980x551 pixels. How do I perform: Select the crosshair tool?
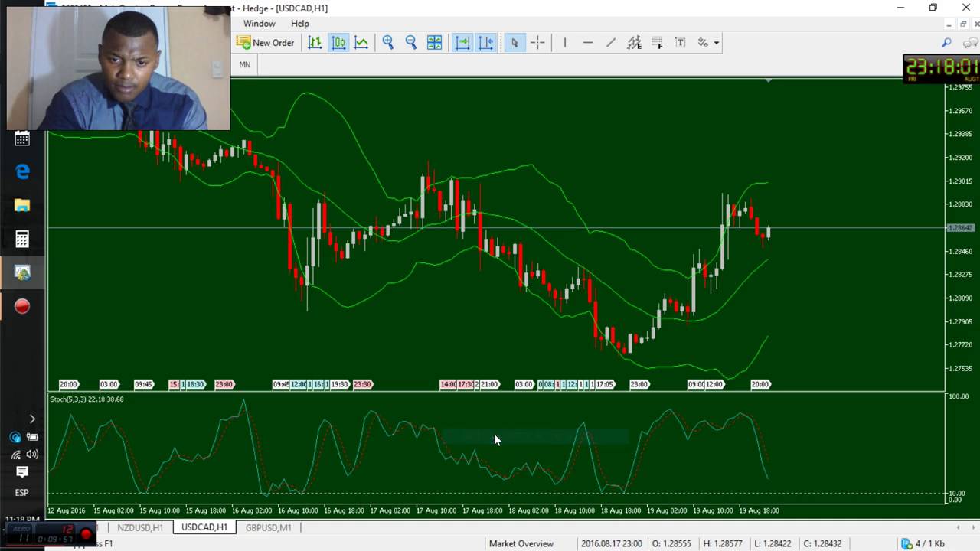537,43
